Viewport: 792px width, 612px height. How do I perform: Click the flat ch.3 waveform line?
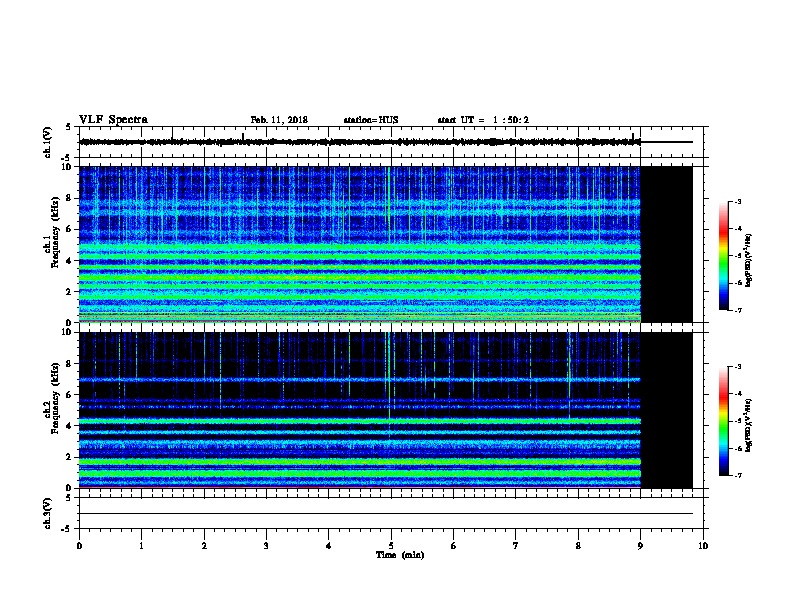pyautogui.click(x=386, y=514)
